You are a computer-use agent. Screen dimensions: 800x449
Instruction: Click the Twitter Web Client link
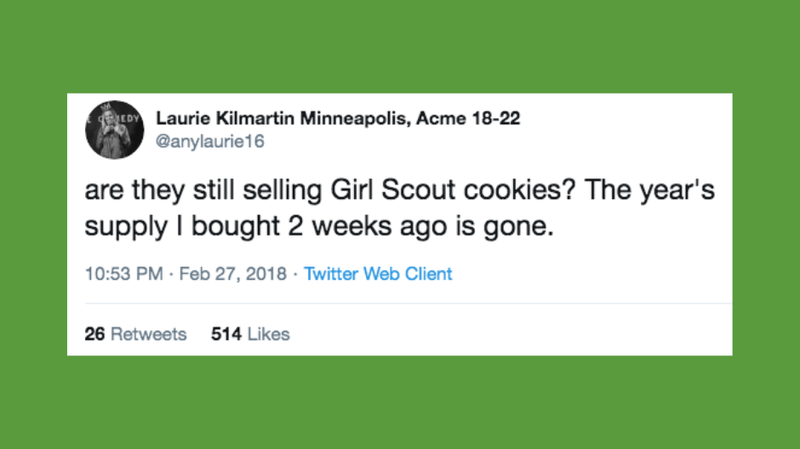click(377, 273)
